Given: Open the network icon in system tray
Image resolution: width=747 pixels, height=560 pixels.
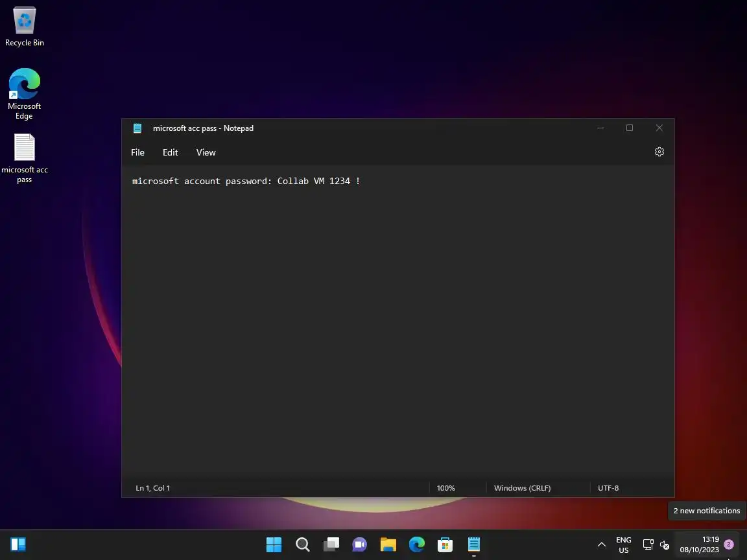Looking at the screenshot, I should pyautogui.click(x=648, y=544).
